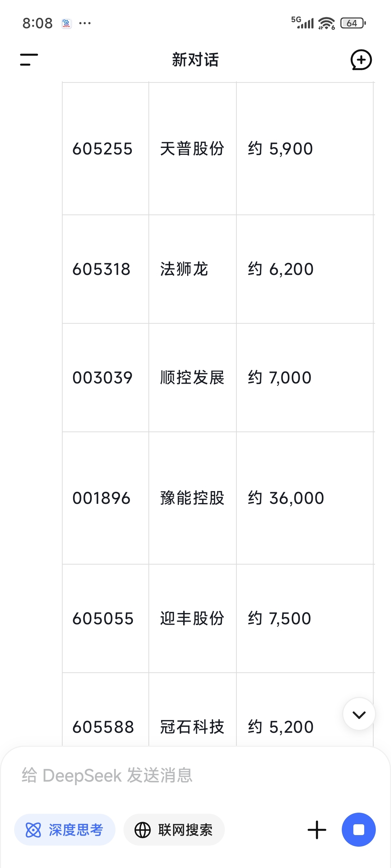Select the 迎丰股份 name cell

click(x=192, y=618)
